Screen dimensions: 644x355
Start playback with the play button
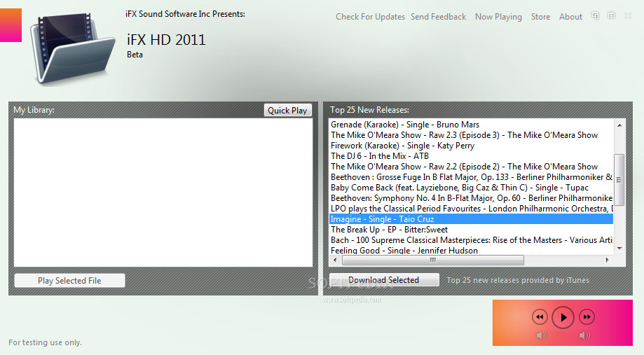[x=563, y=317]
